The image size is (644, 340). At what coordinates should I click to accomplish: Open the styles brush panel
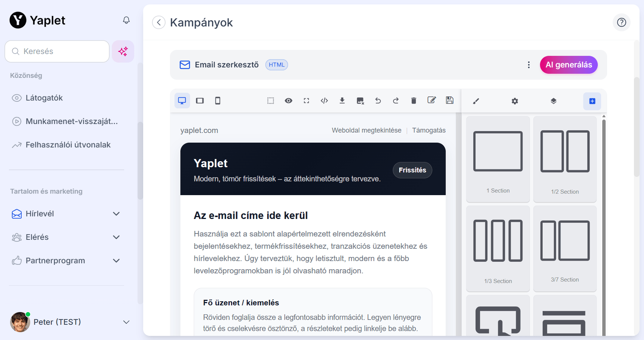pos(476,101)
